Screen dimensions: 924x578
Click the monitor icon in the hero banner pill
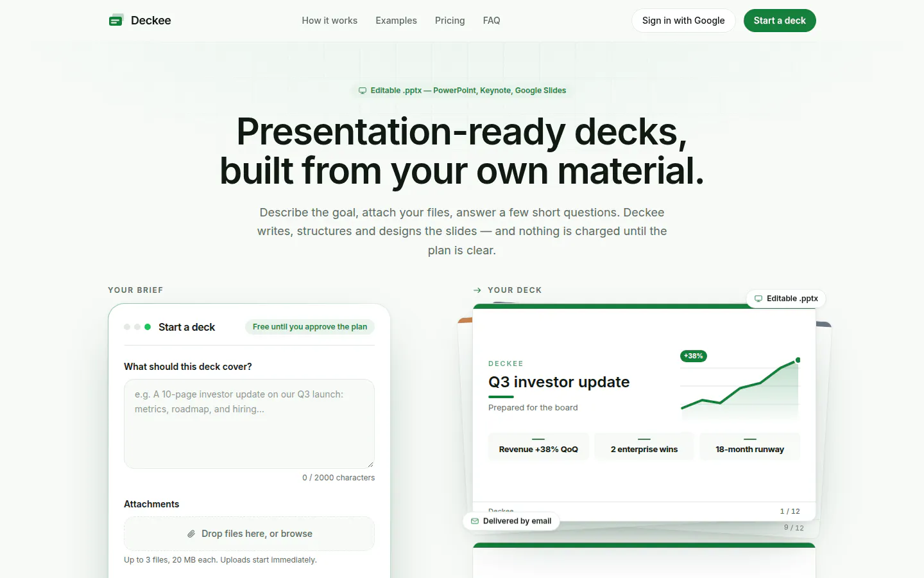(363, 91)
